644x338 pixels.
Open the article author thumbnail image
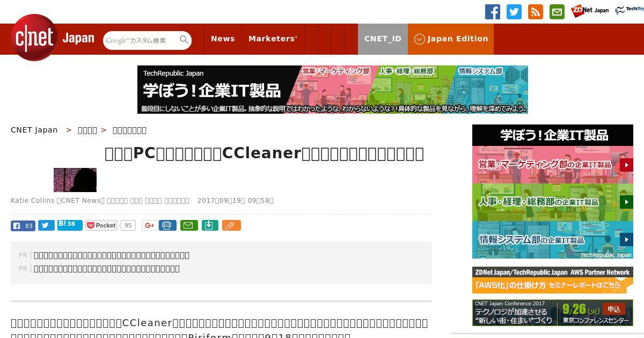75,180
